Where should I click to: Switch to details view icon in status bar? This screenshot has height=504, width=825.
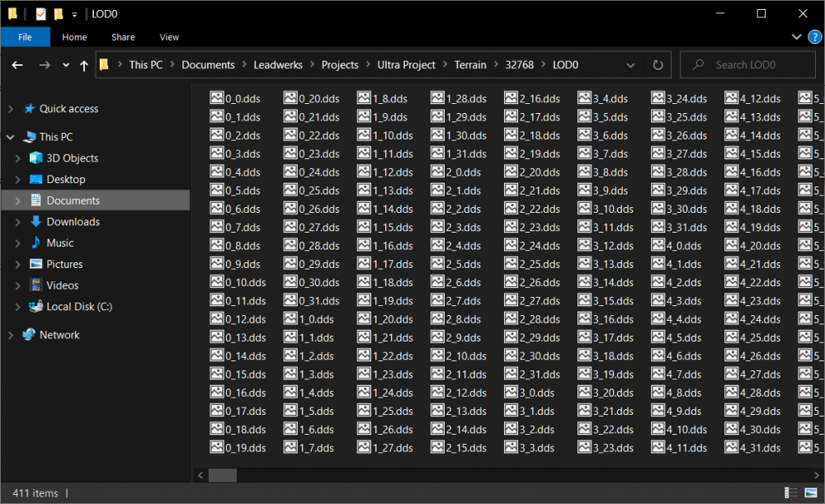(x=791, y=493)
